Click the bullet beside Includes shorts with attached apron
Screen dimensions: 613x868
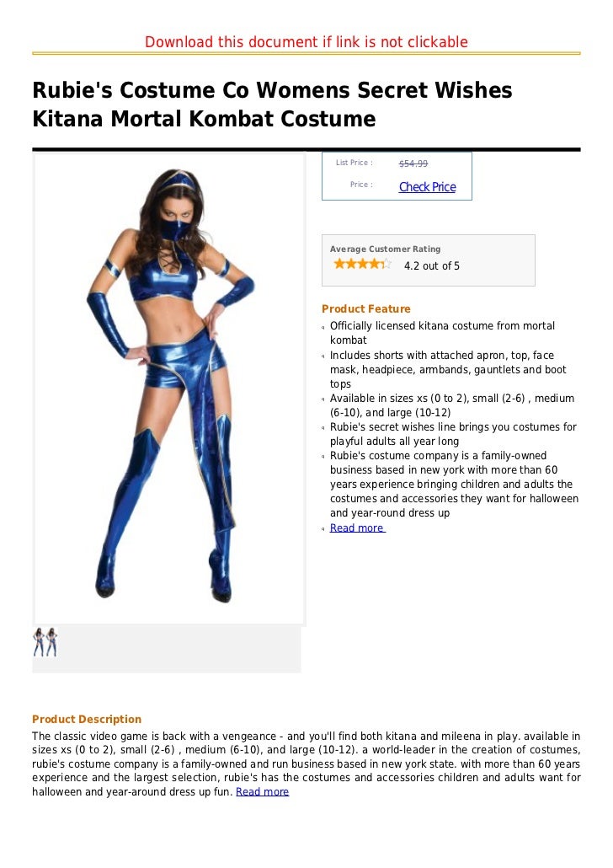323,356
